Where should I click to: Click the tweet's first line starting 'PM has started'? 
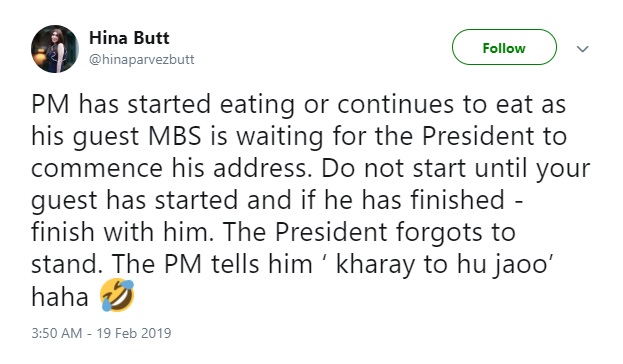(298, 105)
